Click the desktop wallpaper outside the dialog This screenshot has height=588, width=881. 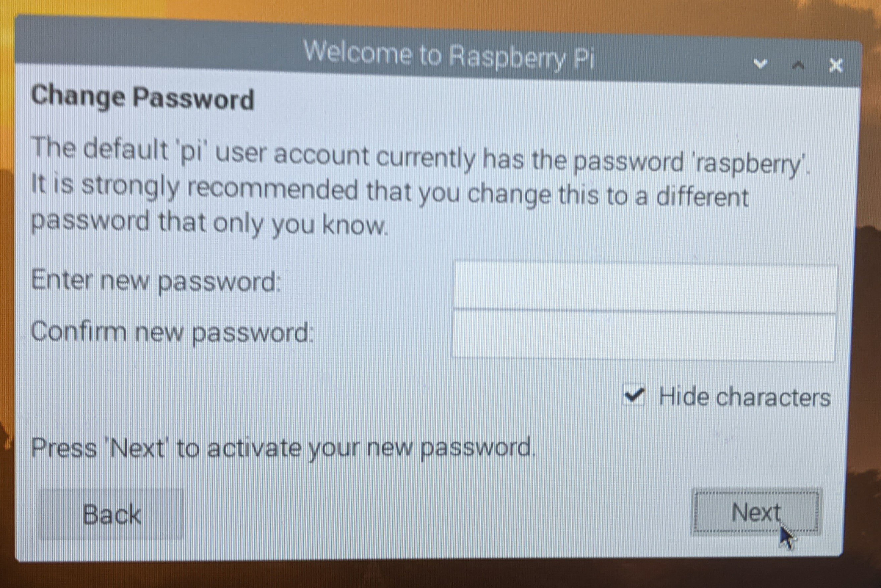pyautogui.click(x=440, y=576)
